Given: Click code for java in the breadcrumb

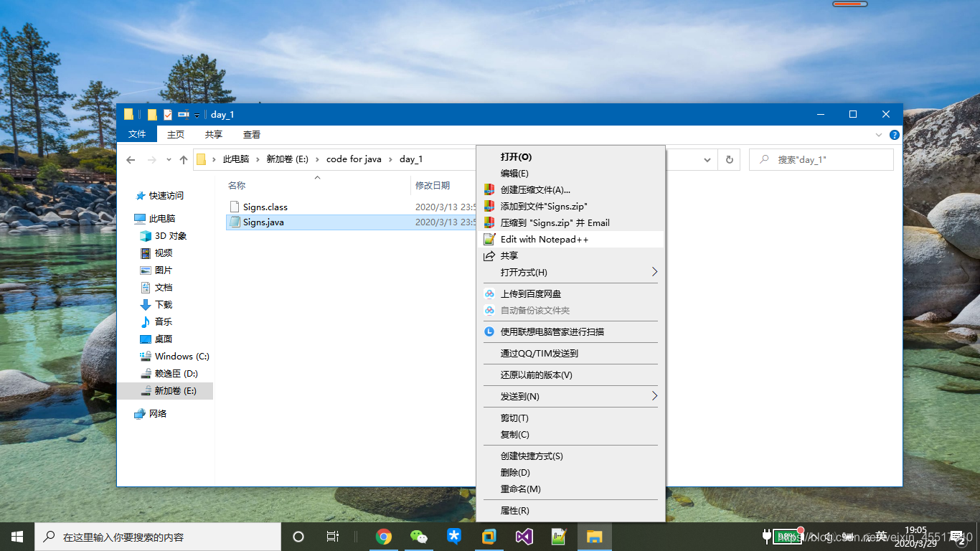Looking at the screenshot, I should pyautogui.click(x=354, y=159).
